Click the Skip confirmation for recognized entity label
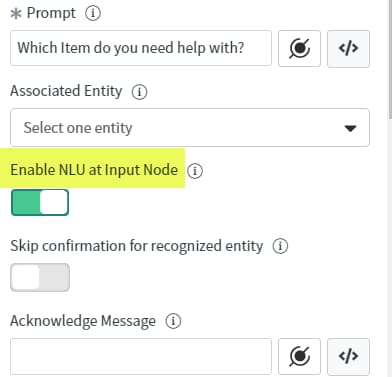The width and height of the screenshot is (392, 377). click(136, 246)
